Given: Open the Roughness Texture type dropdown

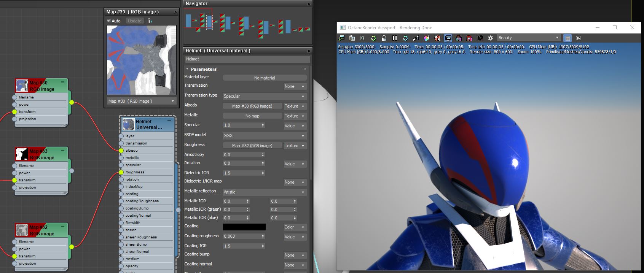Looking at the screenshot, I should 295,146.
